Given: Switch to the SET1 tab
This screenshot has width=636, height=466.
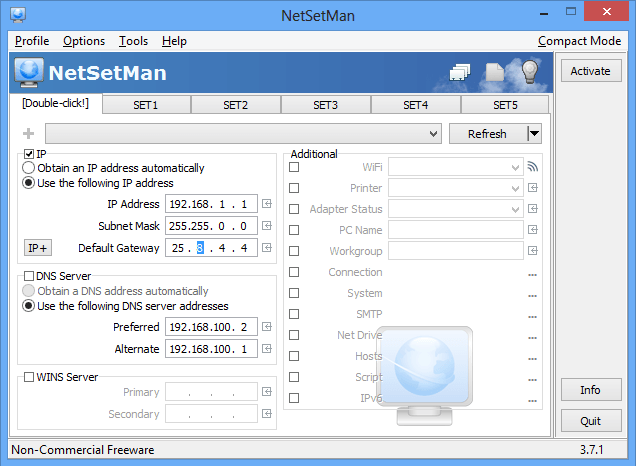Looking at the screenshot, I should click(146, 105).
